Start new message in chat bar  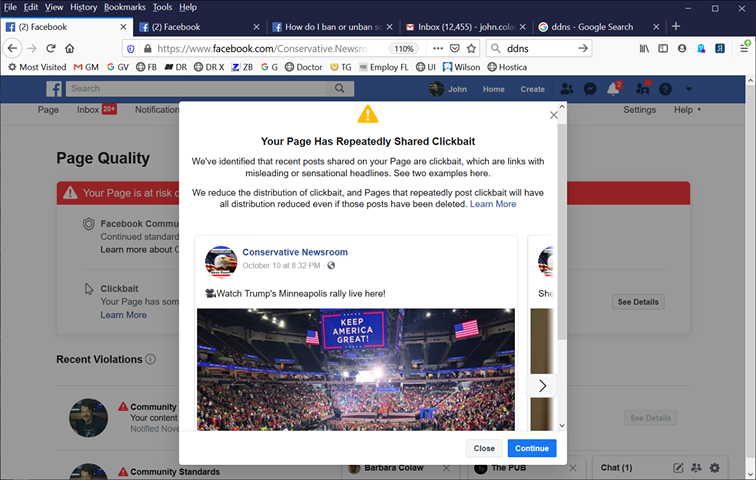pyautogui.click(x=678, y=468)
